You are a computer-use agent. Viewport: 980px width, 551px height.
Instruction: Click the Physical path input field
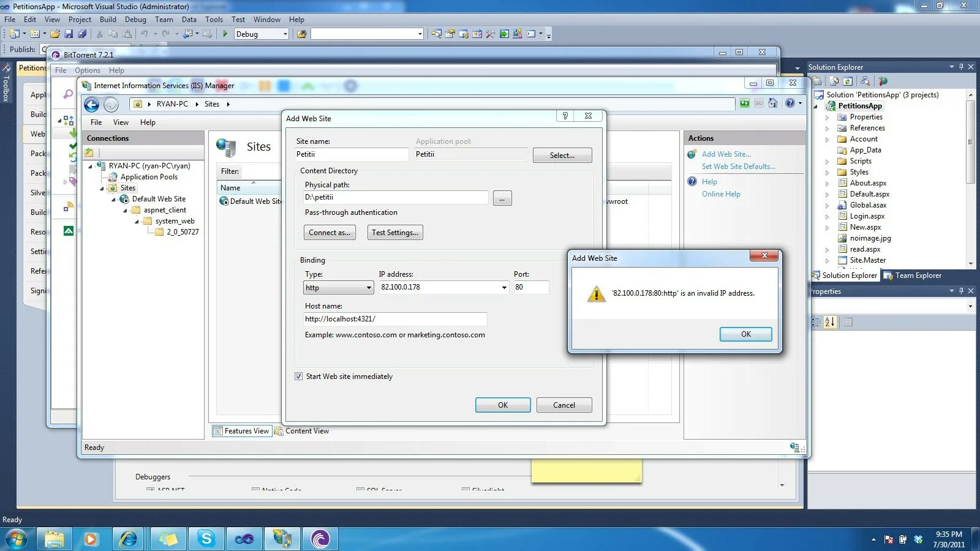pos(396,197)
